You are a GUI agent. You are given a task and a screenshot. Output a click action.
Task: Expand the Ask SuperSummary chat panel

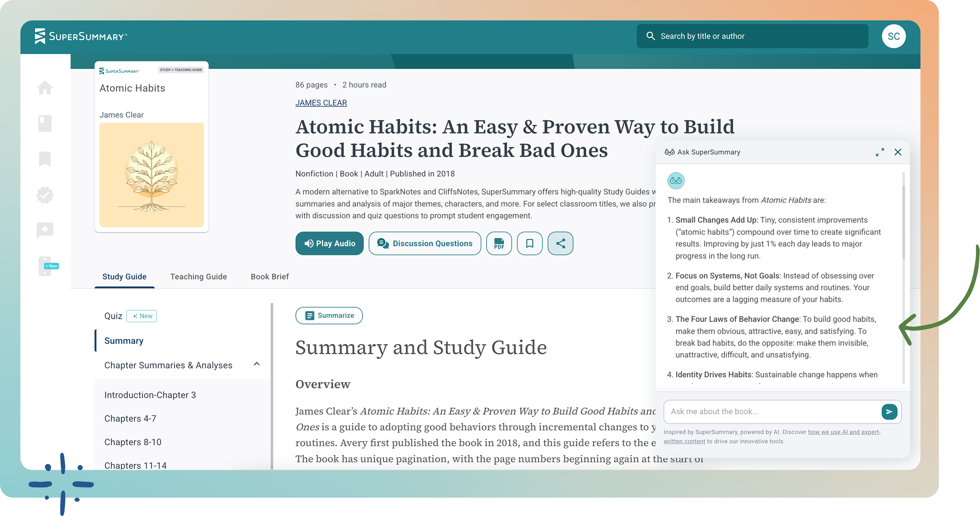tap(880, 152)
